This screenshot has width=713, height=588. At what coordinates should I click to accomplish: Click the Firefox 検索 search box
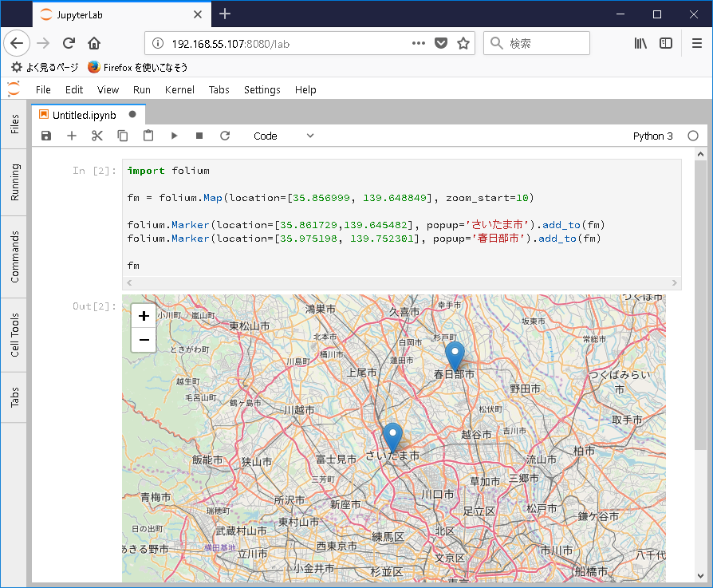tap(537, 43)
